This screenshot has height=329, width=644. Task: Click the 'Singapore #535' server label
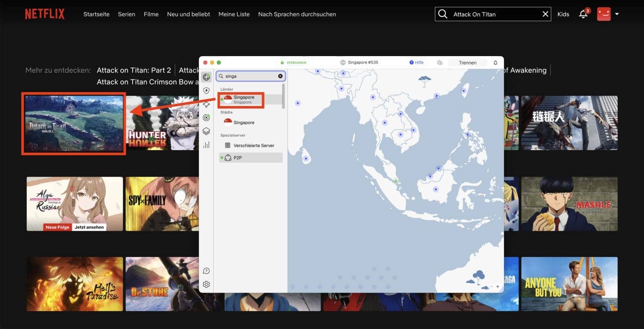pos(359,63)
